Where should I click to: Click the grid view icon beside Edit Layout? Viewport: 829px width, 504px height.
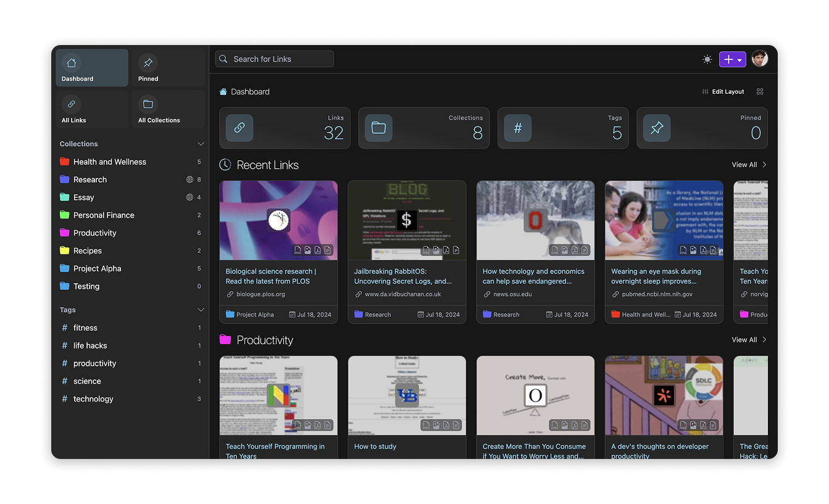tap(760, 92)
